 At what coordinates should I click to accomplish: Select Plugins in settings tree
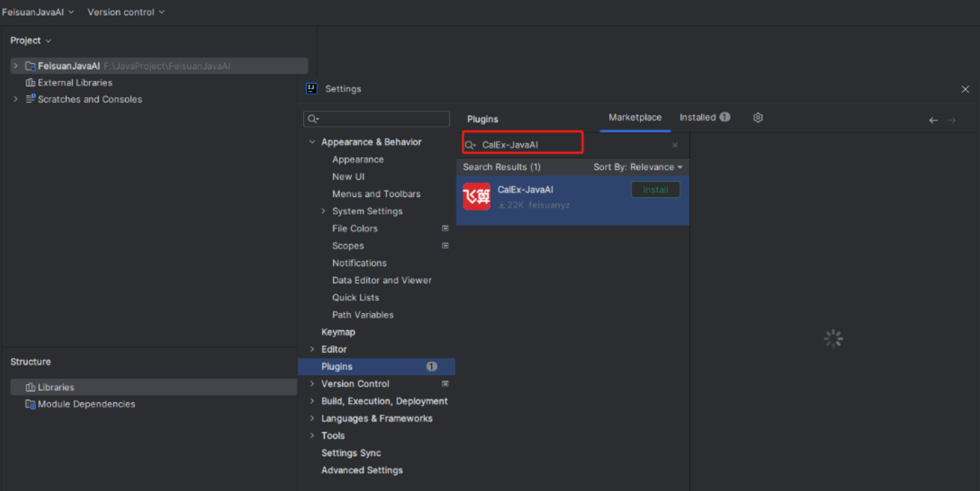[x=377, y=367]
